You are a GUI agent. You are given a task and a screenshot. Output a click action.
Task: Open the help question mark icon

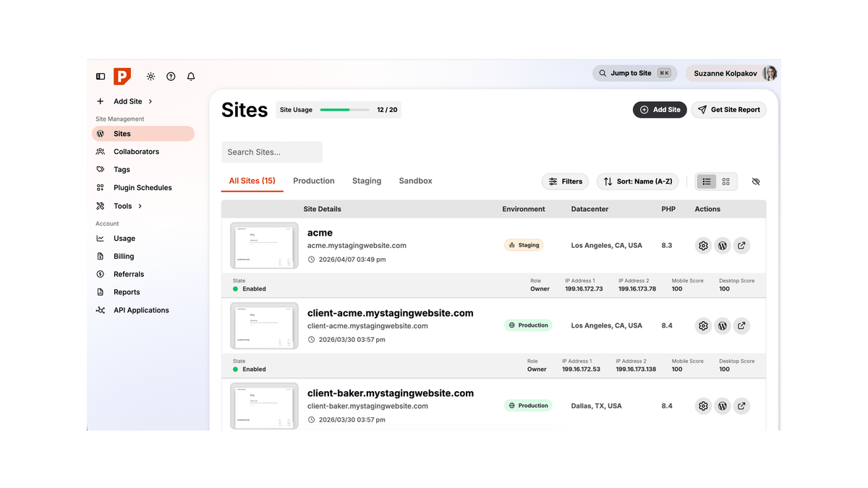click(x=171, y=76)
